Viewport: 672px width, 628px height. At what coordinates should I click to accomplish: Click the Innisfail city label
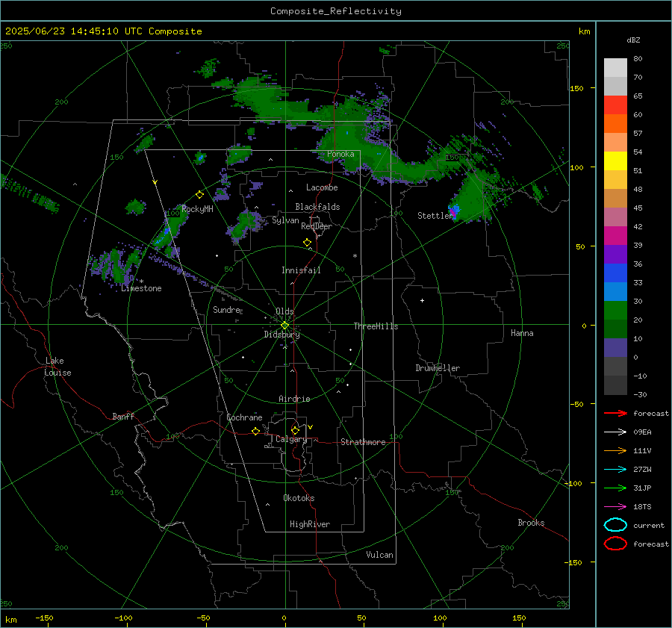pos(301,270)
